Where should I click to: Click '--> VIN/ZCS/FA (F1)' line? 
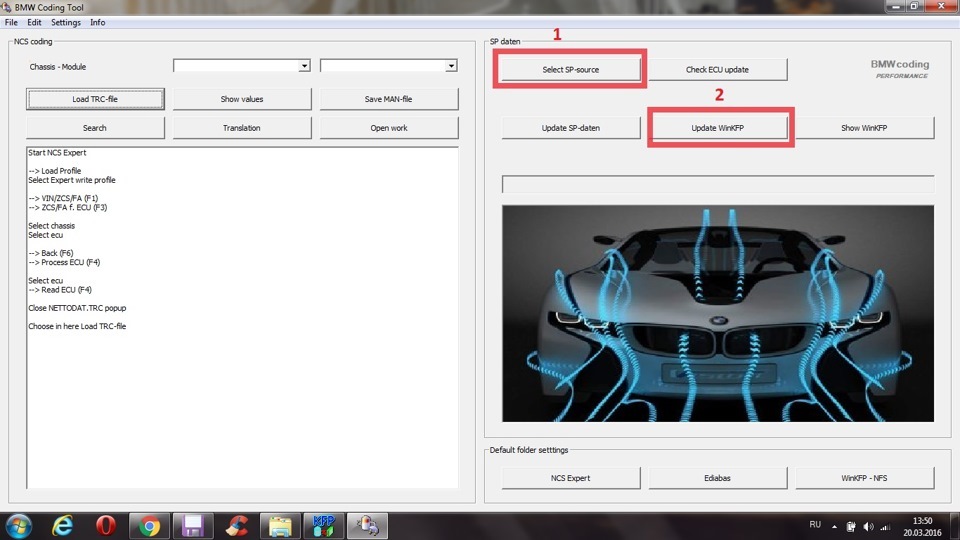[63, 198]
